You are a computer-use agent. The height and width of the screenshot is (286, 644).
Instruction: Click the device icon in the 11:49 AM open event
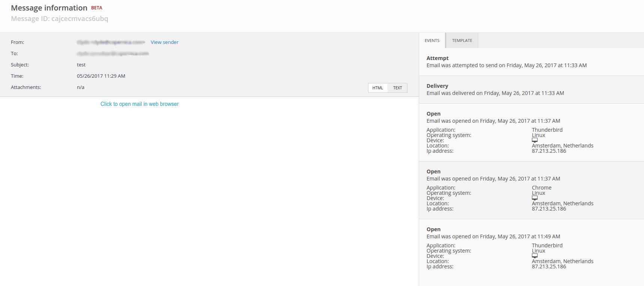pos(535,256)
